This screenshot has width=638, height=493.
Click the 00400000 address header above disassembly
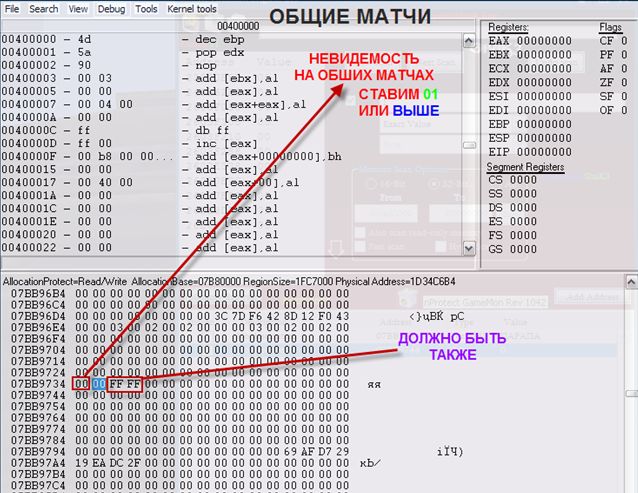[x=238, y=26]
